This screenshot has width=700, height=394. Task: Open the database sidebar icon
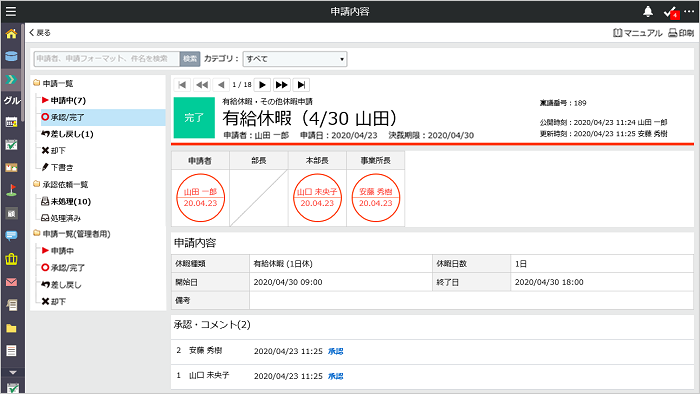tap(11, 56)
